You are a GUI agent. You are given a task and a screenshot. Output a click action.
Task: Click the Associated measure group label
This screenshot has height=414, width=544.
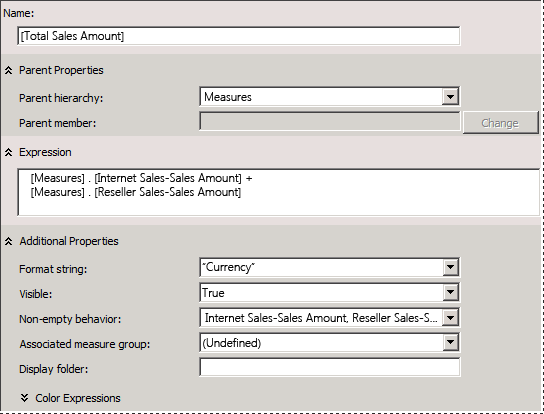(85, 344)
